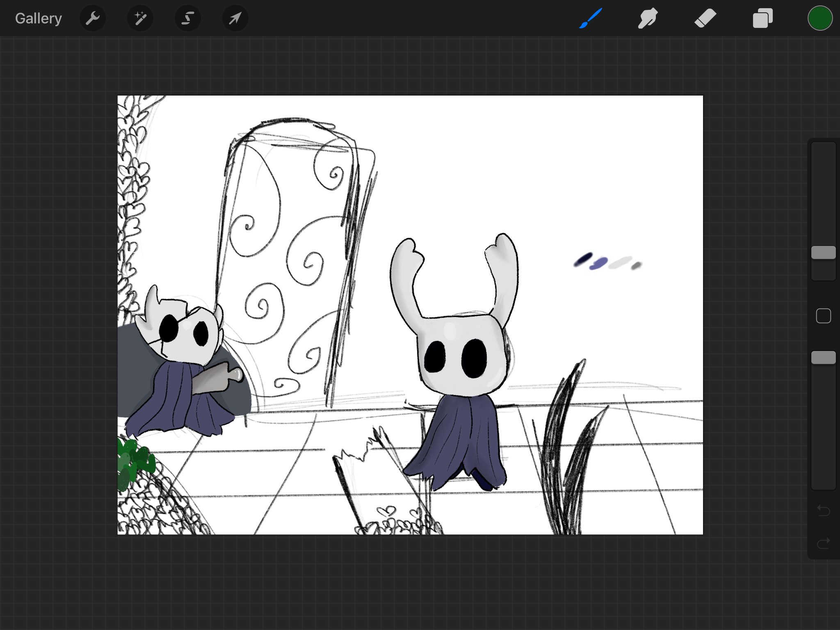
Task: Return to the Gallery
Action: pyautogui.click(x=39, y=18)
